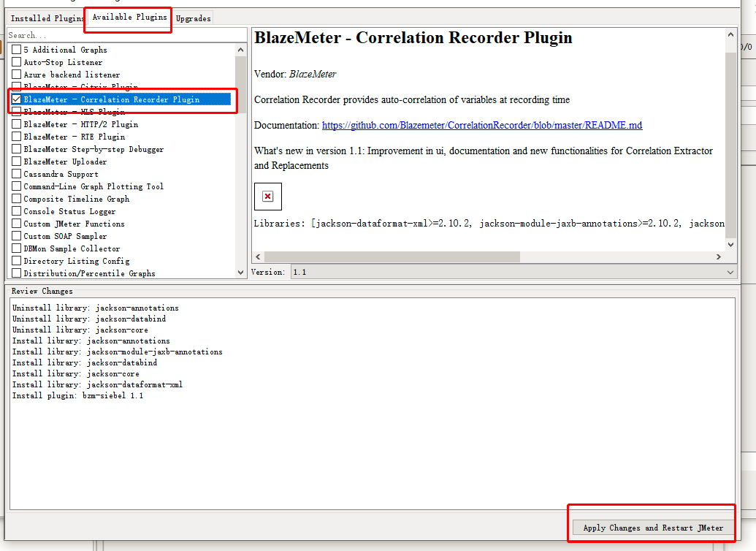The height and width of the screenshot is (551, 756).
Task: Click the description horizontal scroll-left arrow
Action: point(258,256)
